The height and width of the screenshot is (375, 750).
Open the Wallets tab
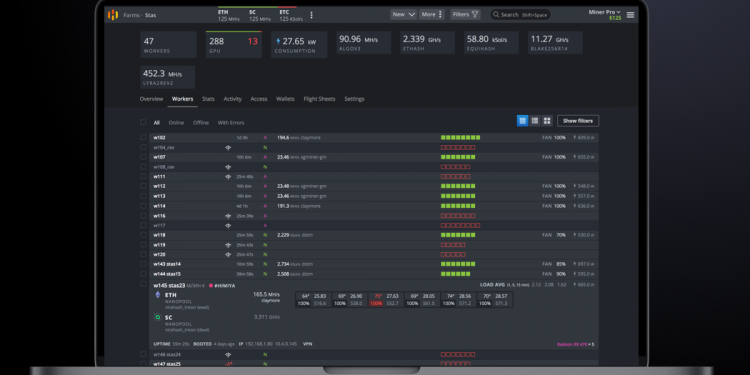(285, 99)
